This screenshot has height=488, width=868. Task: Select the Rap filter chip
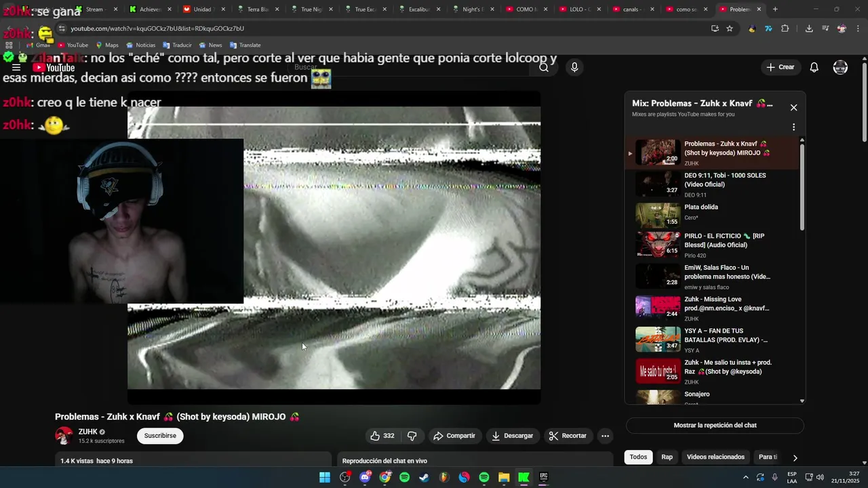[667, 457]
